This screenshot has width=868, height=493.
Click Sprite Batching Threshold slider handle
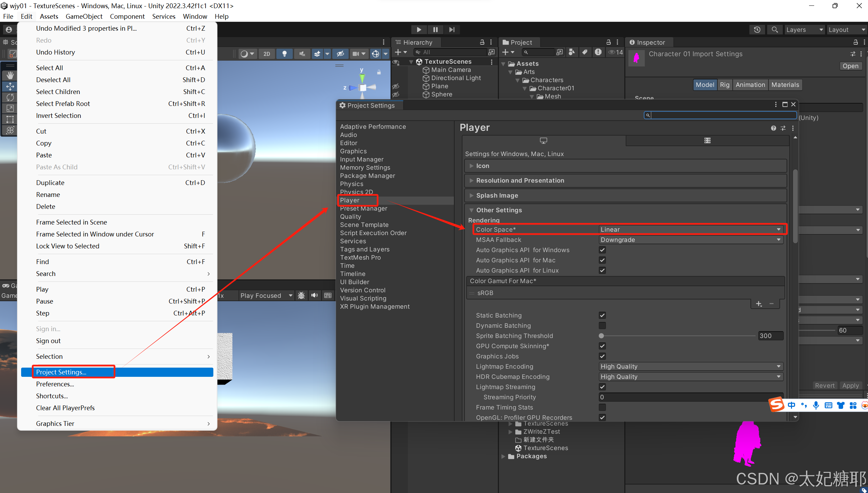click(601, 336)
